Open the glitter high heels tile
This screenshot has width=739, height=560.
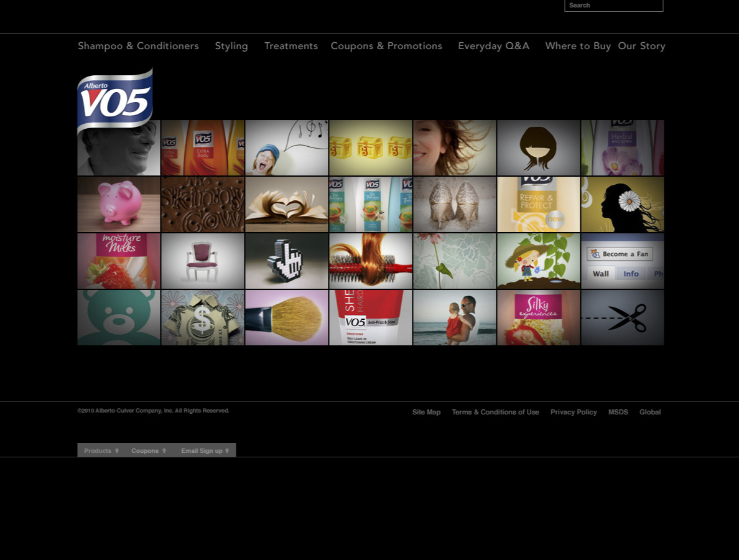pos(454,205)
